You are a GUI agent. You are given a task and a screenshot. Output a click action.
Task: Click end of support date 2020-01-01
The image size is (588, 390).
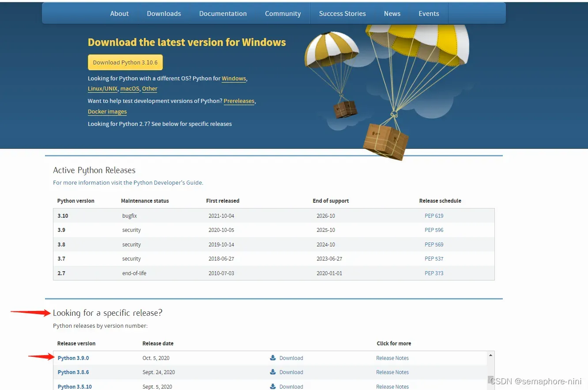click(329, 273)
